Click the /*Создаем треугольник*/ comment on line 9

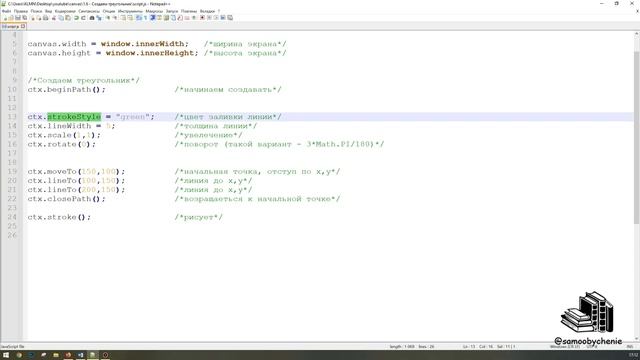[x=84, y=80]
